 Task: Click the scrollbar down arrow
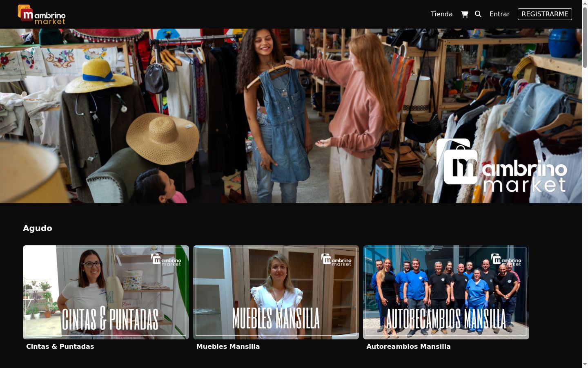coord(585,364)
